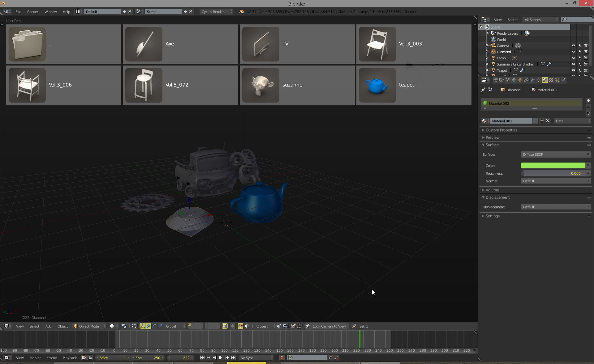Click the proportional editing circle icon
This screenshot has width=594, height=364.
tap(233, 326)
